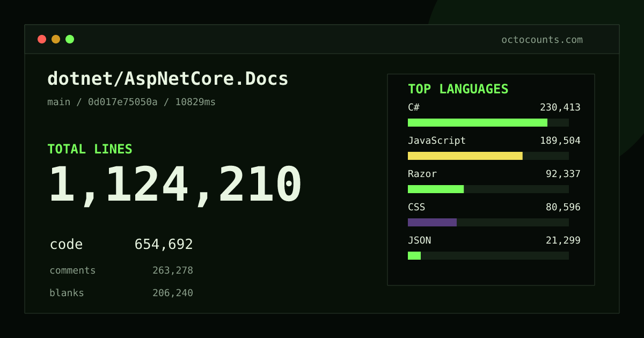This screenshot has width=644, height=338.
Task: Open the octocounts.com link
Action: 542,40
